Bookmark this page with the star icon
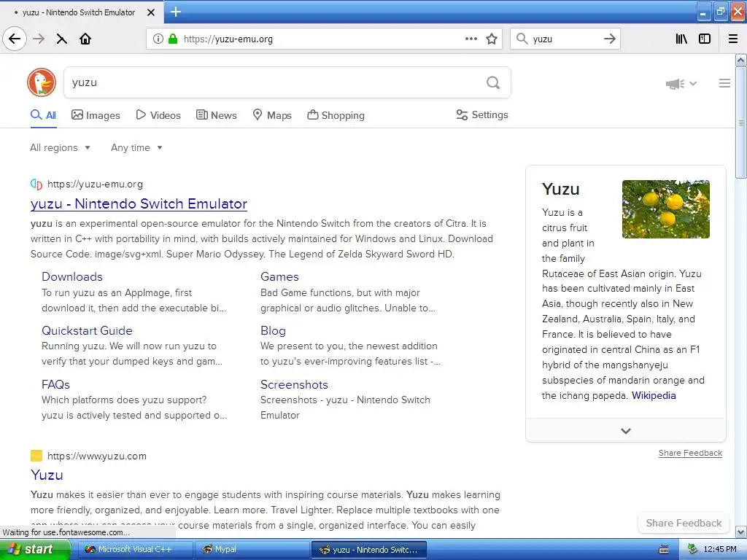 [492, 39]
